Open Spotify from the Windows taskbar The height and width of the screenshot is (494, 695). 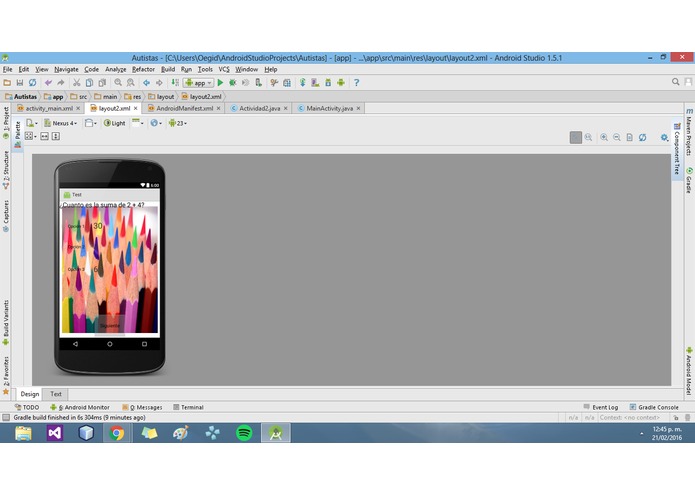(244, 433)
